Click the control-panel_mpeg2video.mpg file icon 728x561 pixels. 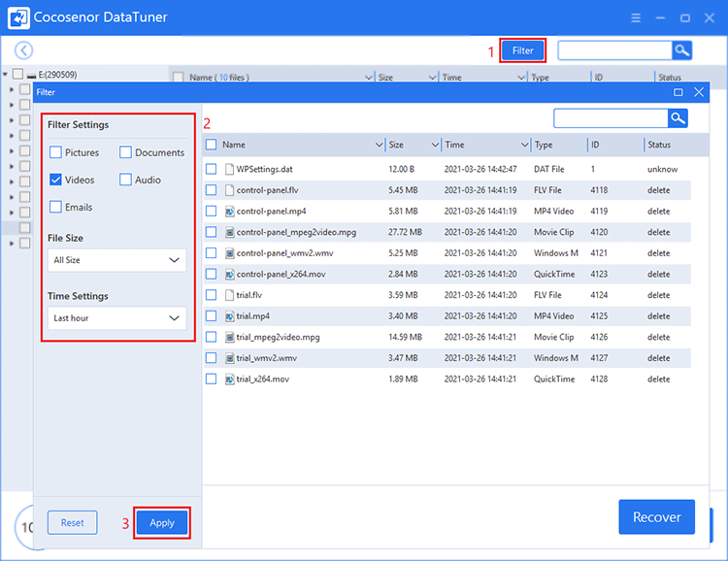[229, 232]
